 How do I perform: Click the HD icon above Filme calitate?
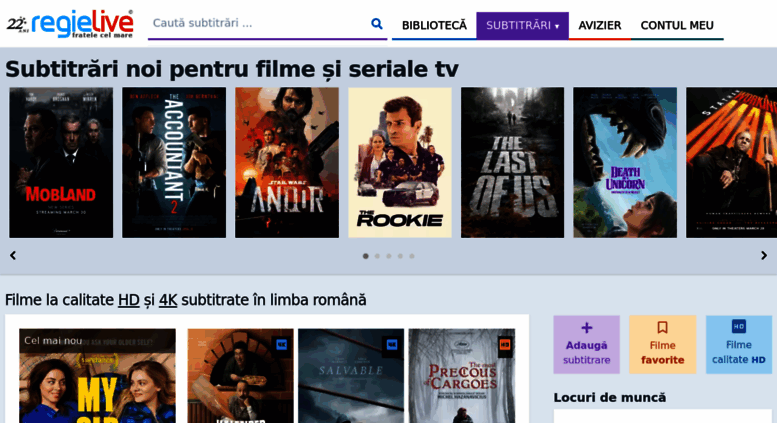[x=739, y=326]
